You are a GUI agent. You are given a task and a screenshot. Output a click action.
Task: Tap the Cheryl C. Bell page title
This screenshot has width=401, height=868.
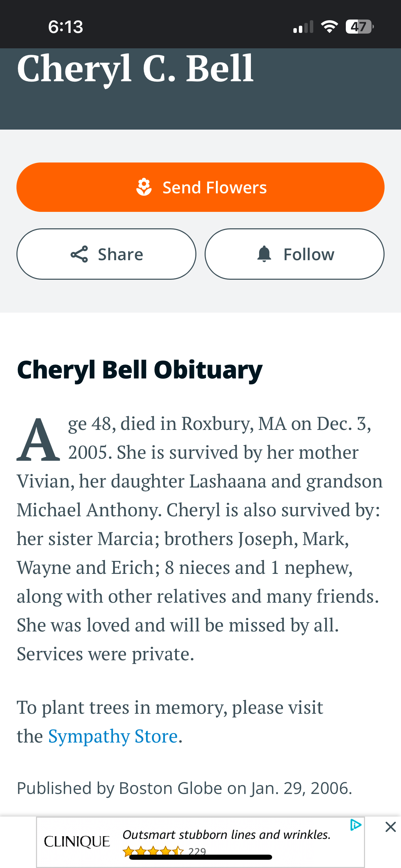click(x=136, y=69)
